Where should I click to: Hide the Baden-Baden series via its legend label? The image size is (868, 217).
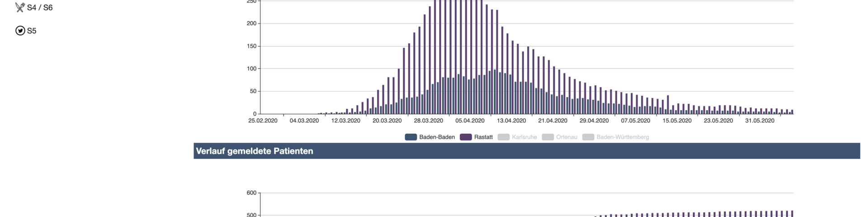click(x=437, y=137)
